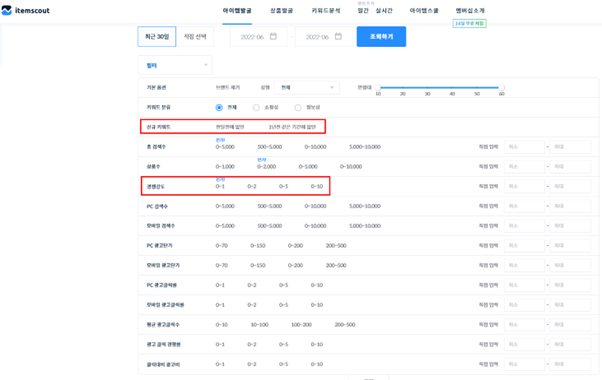602x380 pixels.
Task: Go to 실시간 trend tab
Action: pos(384,10)
